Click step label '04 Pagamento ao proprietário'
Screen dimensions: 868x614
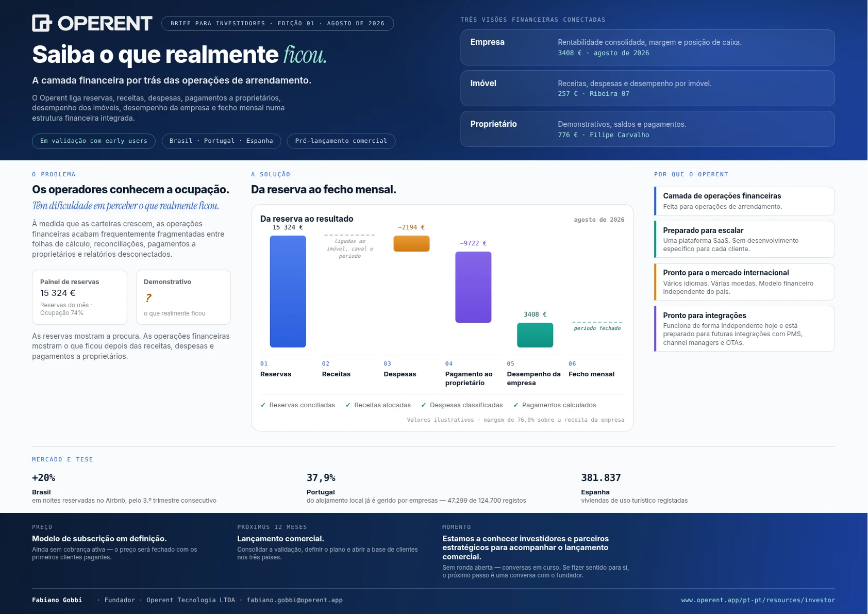click(x=469, y=374)
